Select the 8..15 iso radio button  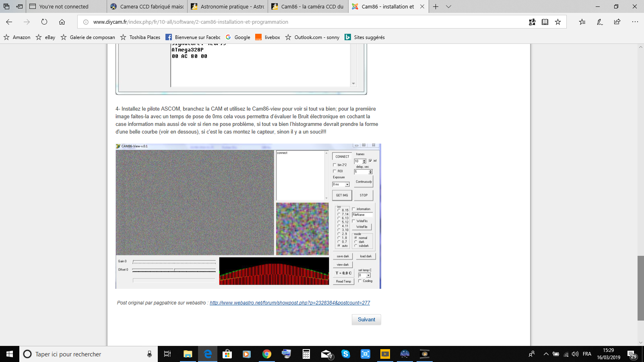pyautogui.click(x=339, y=210)
